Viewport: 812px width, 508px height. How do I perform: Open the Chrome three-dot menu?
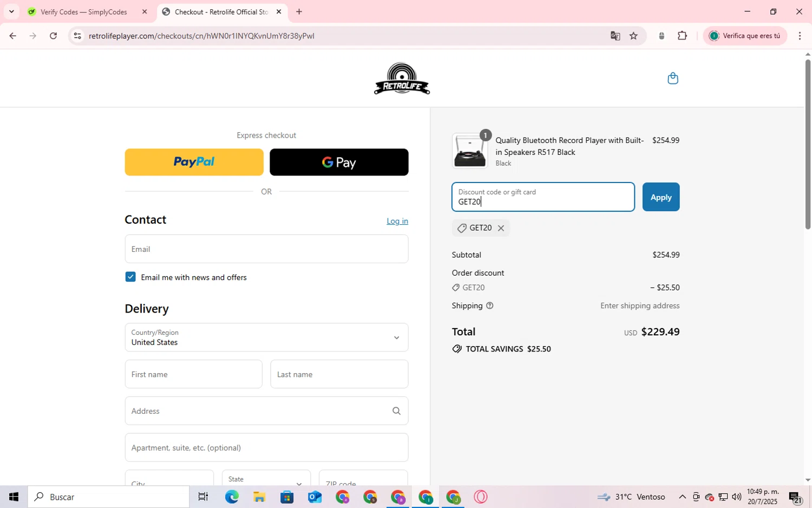point(800,36)
